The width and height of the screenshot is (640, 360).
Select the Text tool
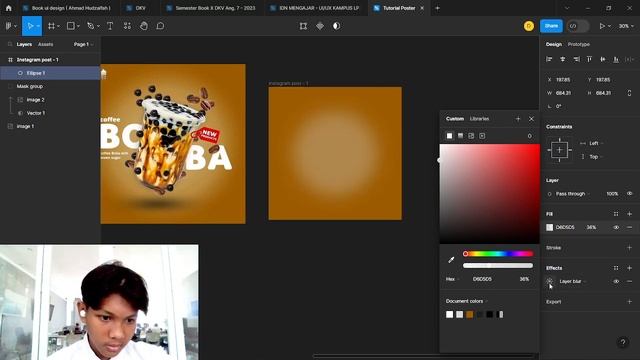coord(110,26)
